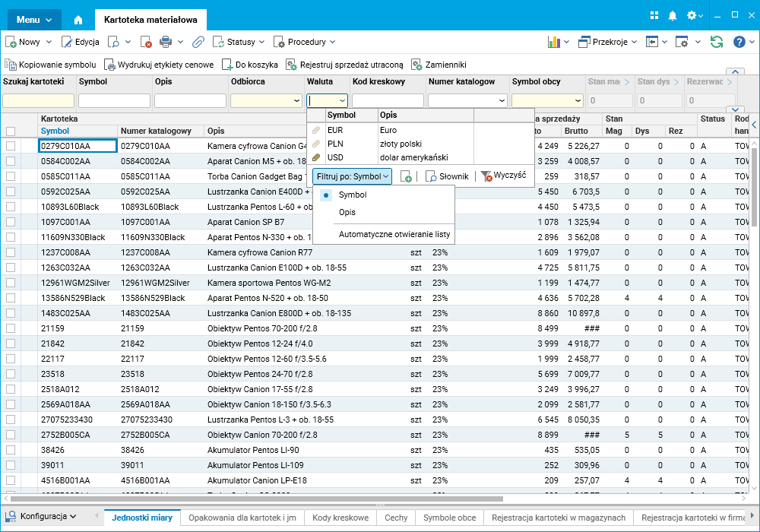Click the Słownik button in currency popup

point(447,176)
